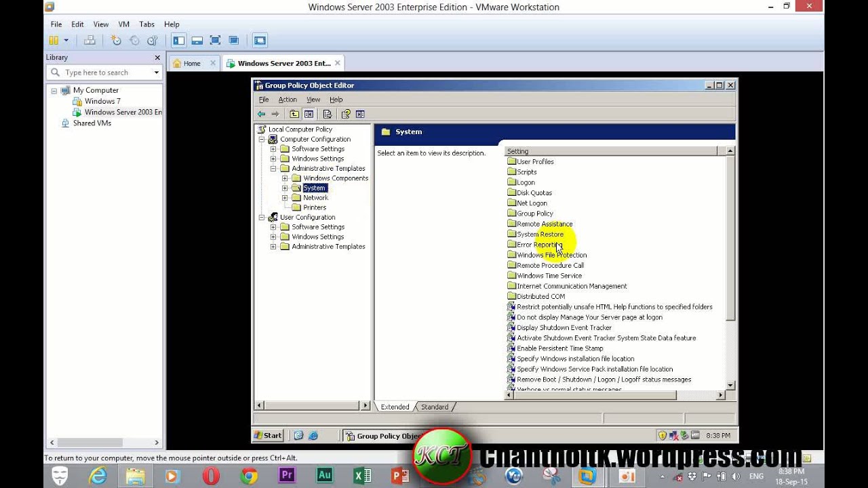Image resolution: width=868 pixels, height=488 pixels.
Task: Close the Windows Server 2003 tab
Action: point(337,63)
